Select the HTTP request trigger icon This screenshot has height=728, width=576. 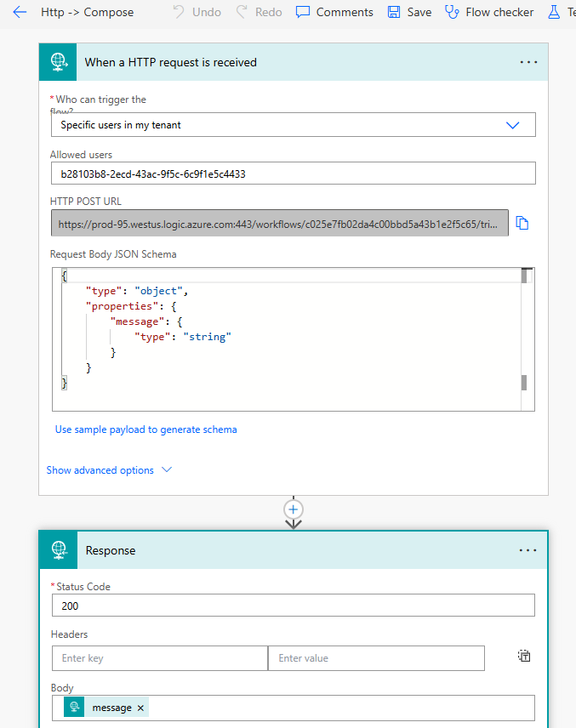tap(57, 61)
